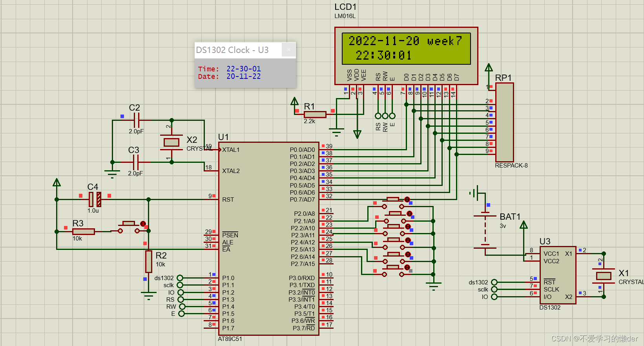Toggle latch dot on topmost P2 push button
644x346 pixels.
point(407,200)
